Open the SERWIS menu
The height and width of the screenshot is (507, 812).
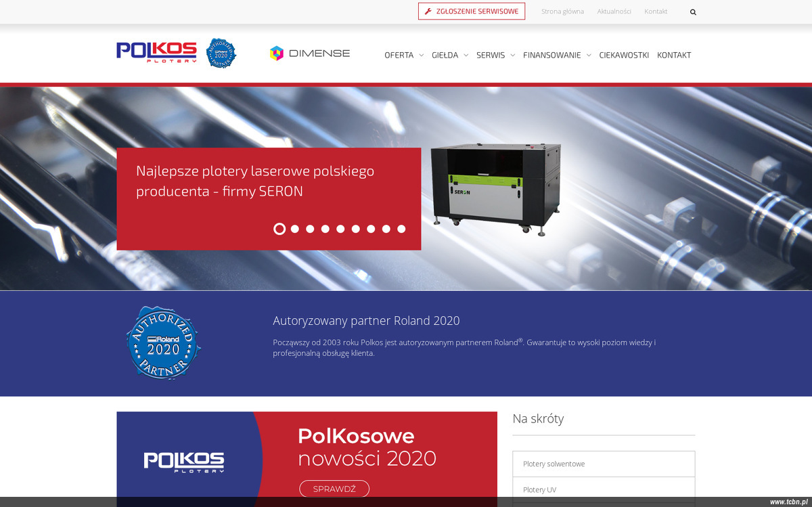(x=491, y=56)
